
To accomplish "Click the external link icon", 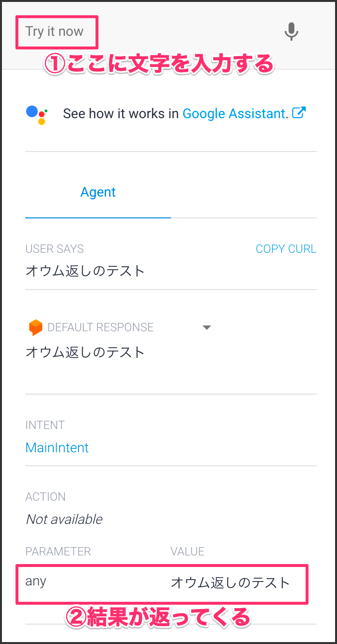I will 300,113.
